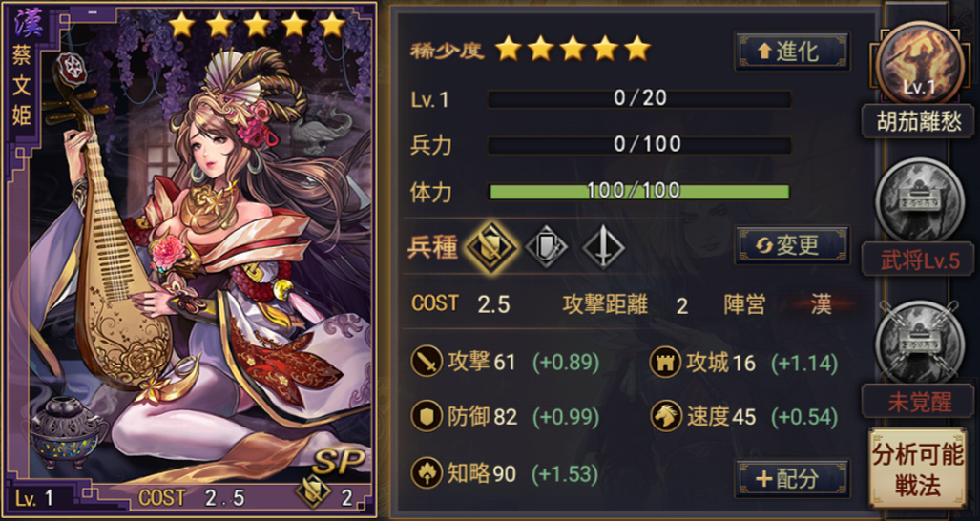
Task: Click the 兵力 troop strength bar
Action: click(x=639, y=146)
